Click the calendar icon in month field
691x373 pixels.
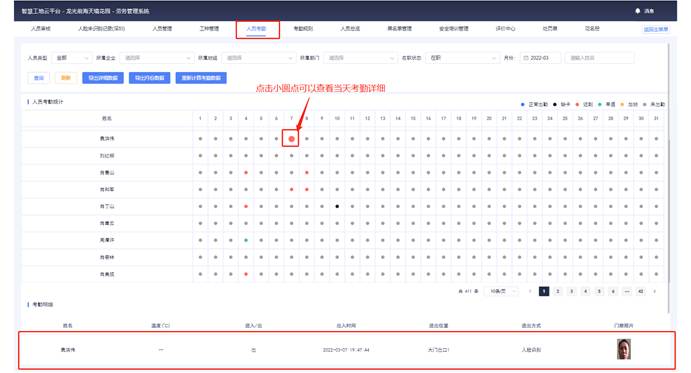(x=526, y=58)
